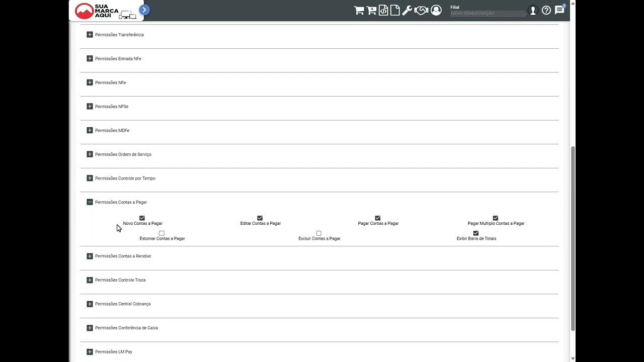The image size is (644, 362).
Task: Enable Excluir Contas a Pagar checkbox
Action: tap(318, 233)
